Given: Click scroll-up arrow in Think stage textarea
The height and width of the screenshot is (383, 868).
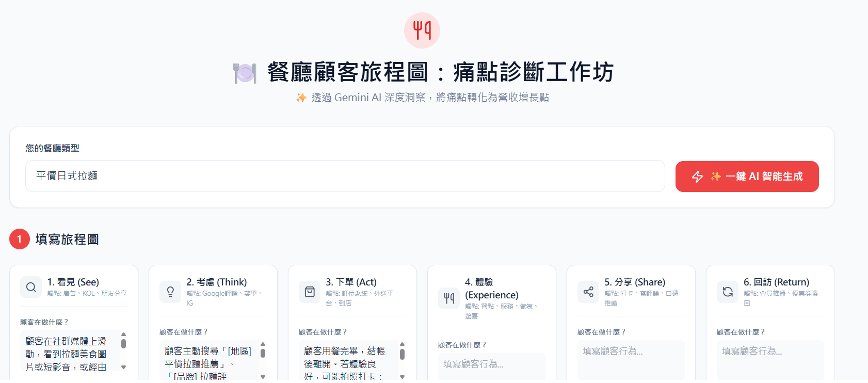Looking at the screenshot, I should coord(263,344).
